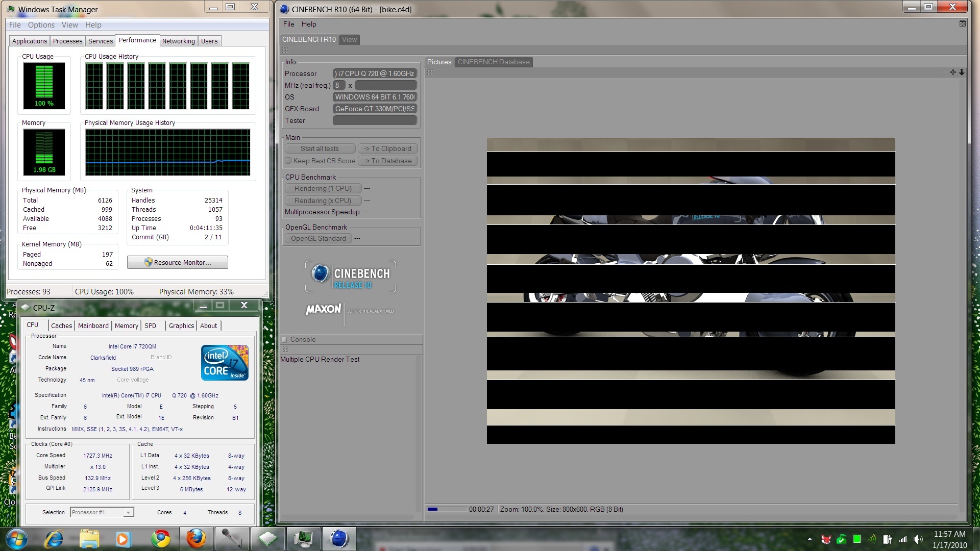The width and height of the screenshot is (980, 551).
Task: Click the Tester input field
Action: 375,120
